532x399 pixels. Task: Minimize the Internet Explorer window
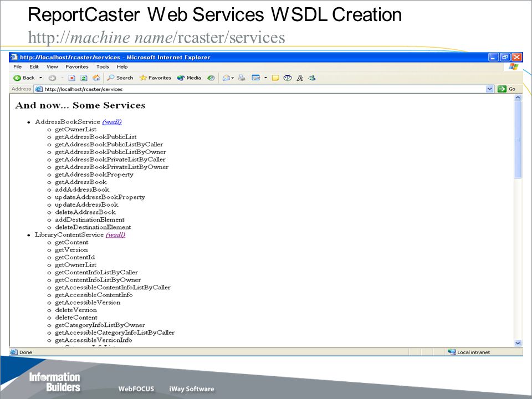tap(494, 57)
